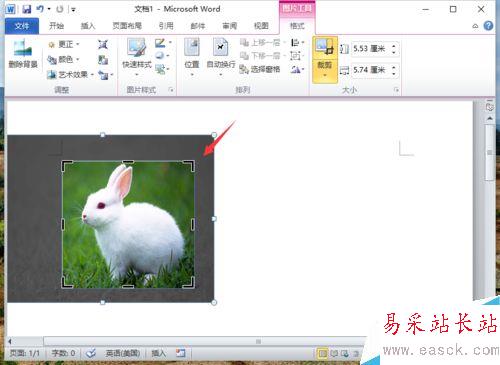The width and height of the screenshot is (500, 365).
Task: Switch to Full Screen Reading view icon
Action: [x=334, y=353]
